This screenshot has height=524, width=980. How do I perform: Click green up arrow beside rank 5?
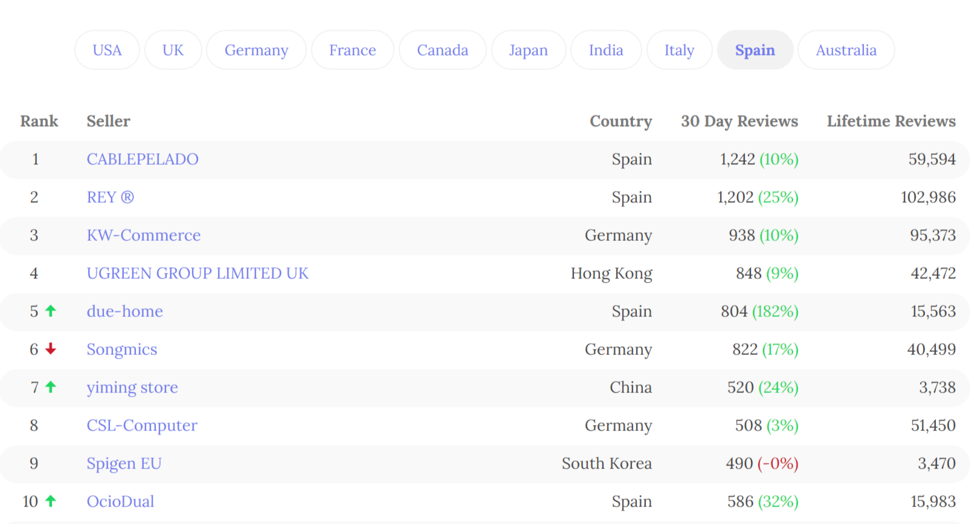pyautogui.click(x=51, y=311)
